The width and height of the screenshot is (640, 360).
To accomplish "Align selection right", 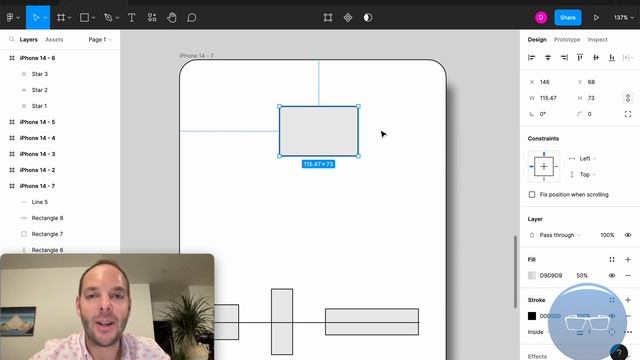I will click(x=564, y=58).
